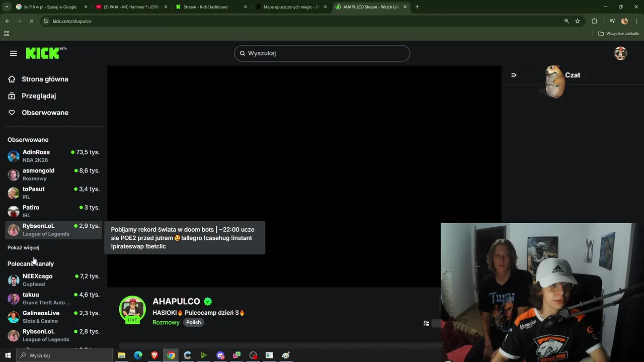Click the viewers count icon under the player

point(426,323)
